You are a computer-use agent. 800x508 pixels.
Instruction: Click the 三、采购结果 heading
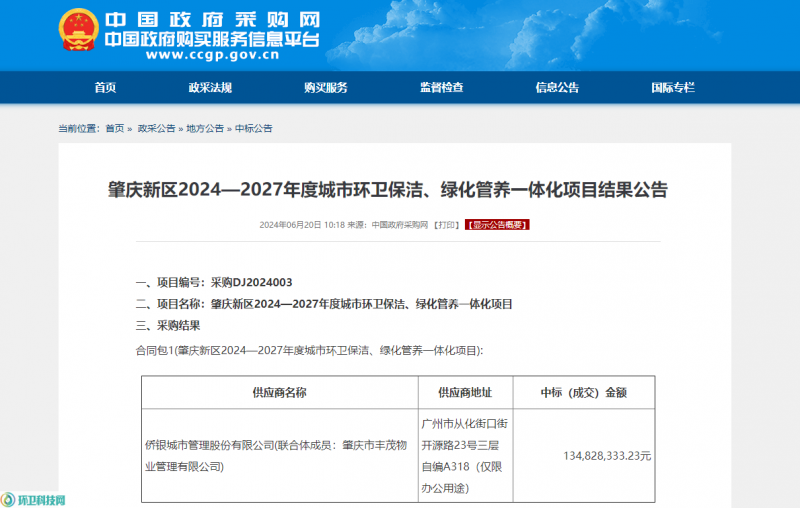point(168,326)
